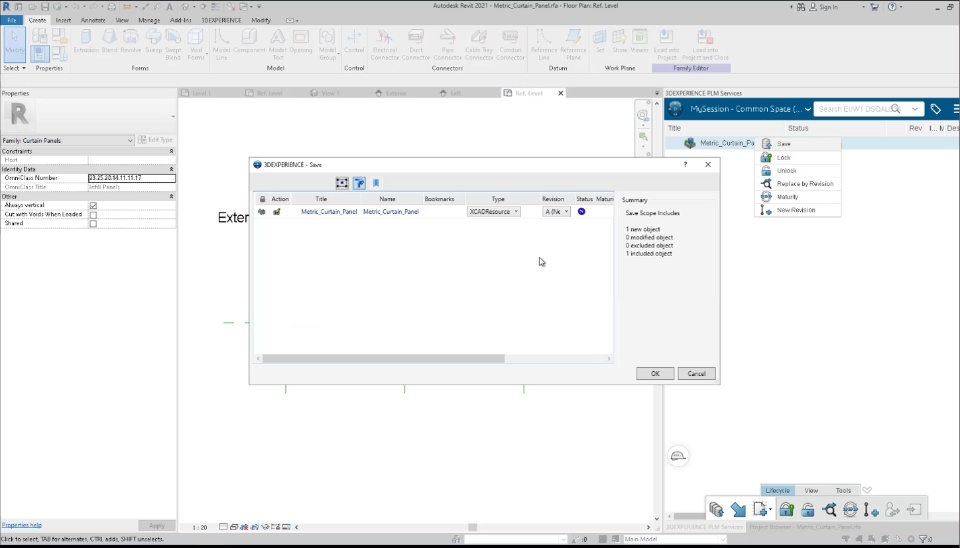Open the Properties help link
This screenshot has height=548, width=960.
click(x=21, y=525)
